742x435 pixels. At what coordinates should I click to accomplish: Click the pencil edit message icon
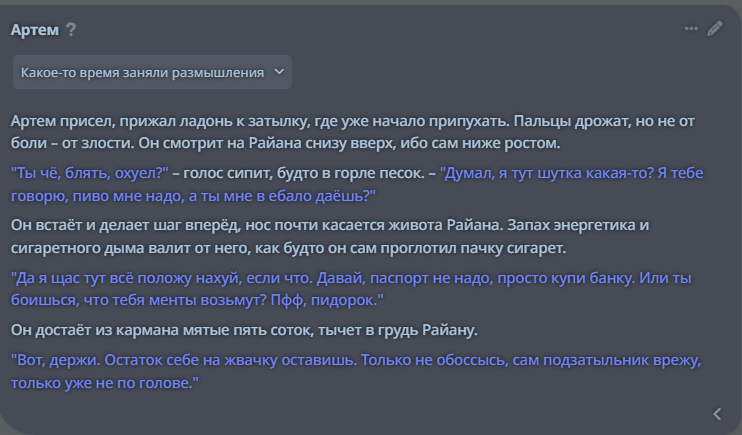(x=715, y=28)
